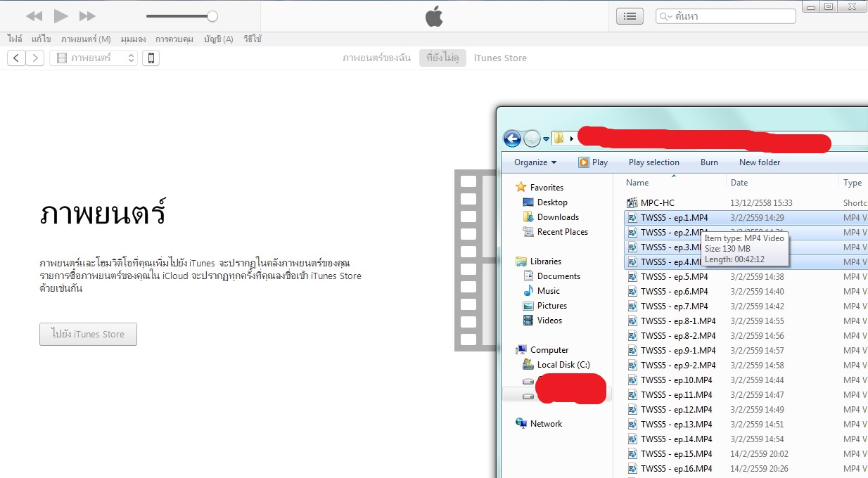The width and height of the screenshot is (868, 478).
Task: Select the ที่ยังไม่ดู tab
Action: (x=442, y=58)
